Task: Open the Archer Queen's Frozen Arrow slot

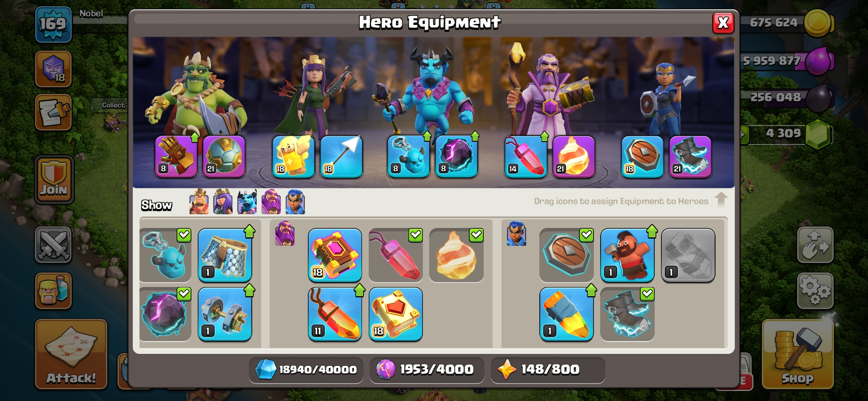Action: (x=341, y=156)
